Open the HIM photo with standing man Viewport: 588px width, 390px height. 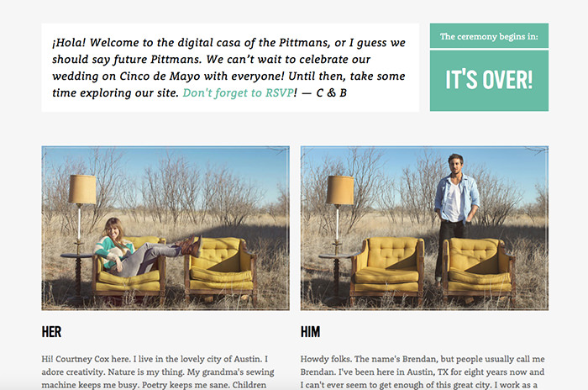pos(424,229)
